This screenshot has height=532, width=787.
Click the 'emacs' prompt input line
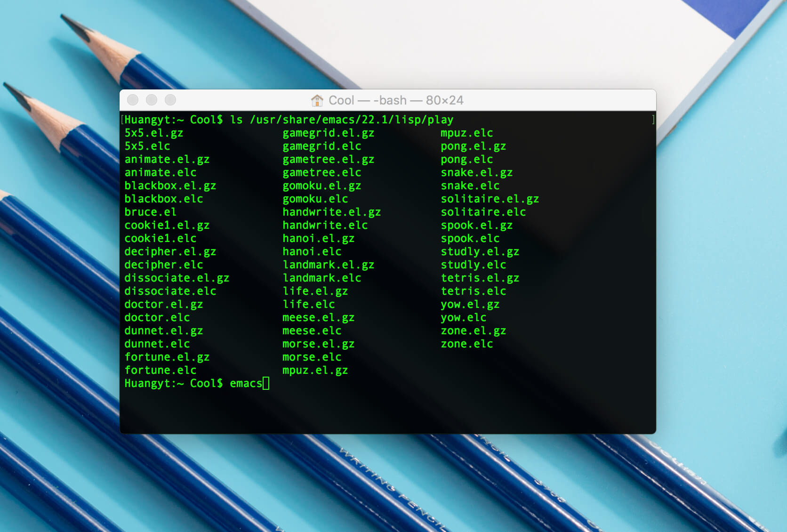tap(197, 383)
